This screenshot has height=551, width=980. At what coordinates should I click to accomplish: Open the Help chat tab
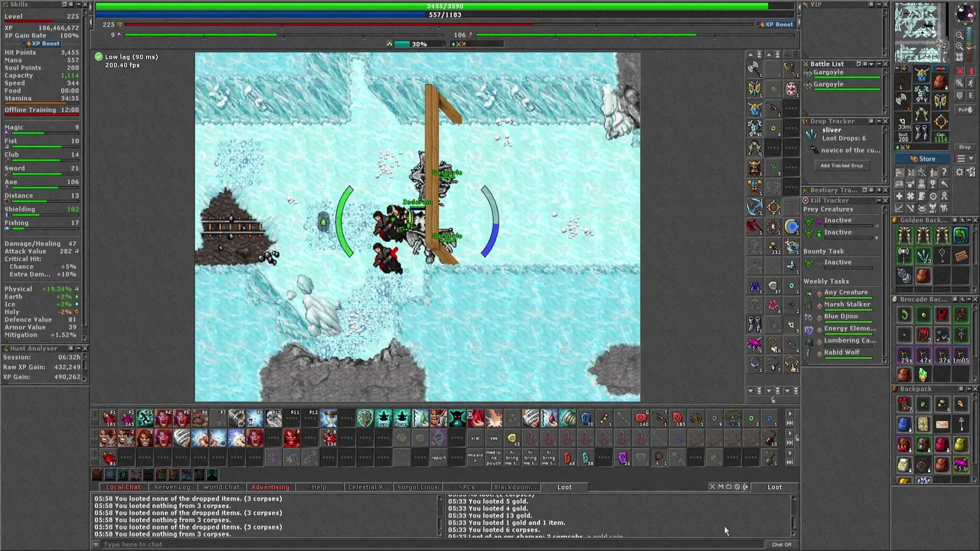tap(319, 487)
